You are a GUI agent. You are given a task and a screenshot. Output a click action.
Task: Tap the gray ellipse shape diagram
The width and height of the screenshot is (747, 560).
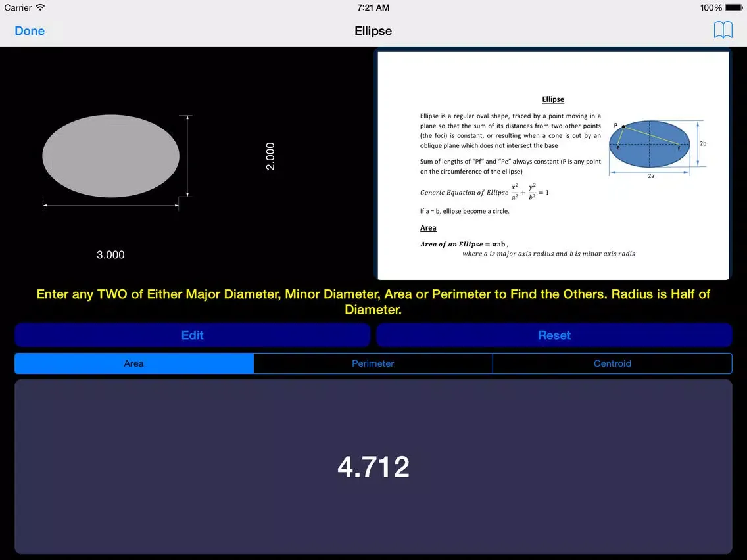[111, 156]
